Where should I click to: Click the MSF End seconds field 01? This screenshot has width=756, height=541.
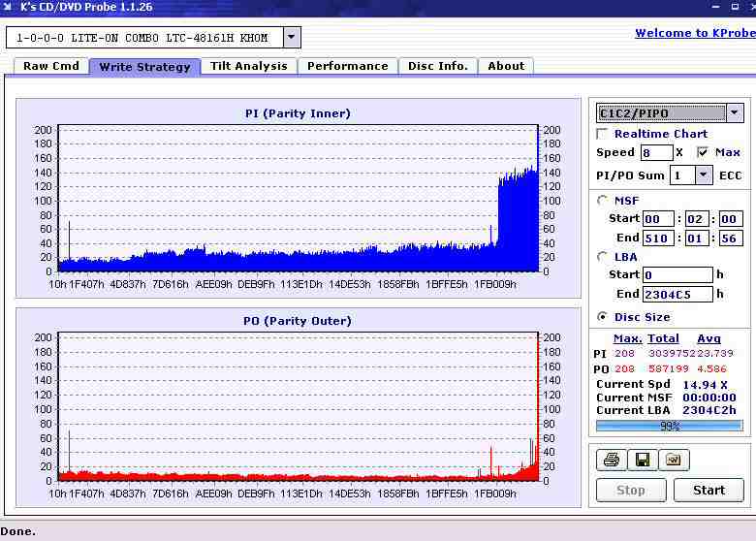(697, 239)
